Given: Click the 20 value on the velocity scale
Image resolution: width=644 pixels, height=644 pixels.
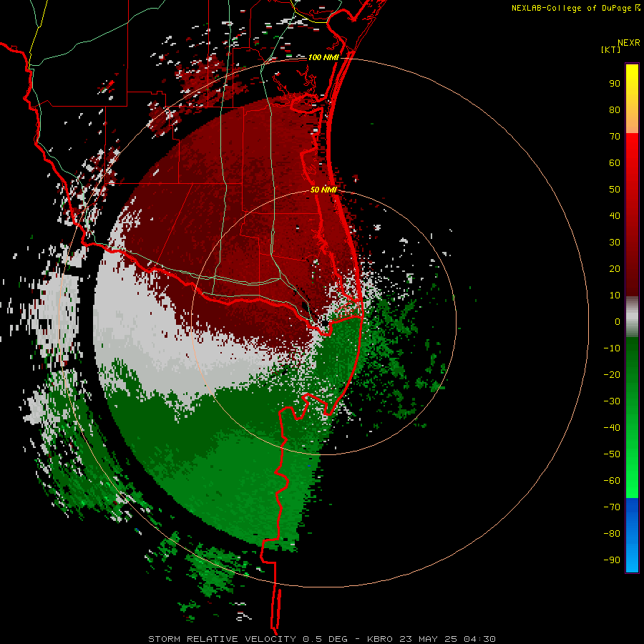Looking at the screenshot, I should click(x=615, y=269).
